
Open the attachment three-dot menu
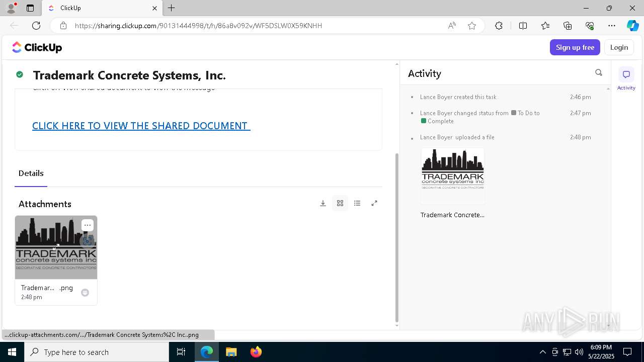click(88, 225)
